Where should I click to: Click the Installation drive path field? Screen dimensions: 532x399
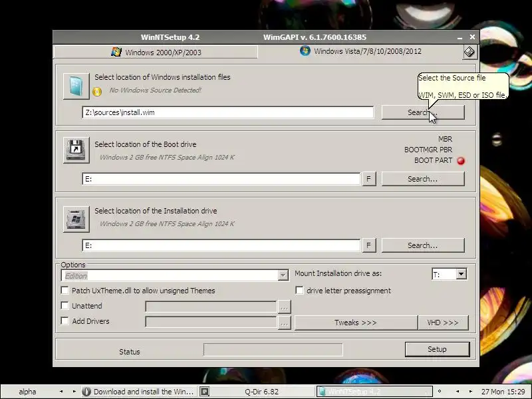(x=221, y=245)
